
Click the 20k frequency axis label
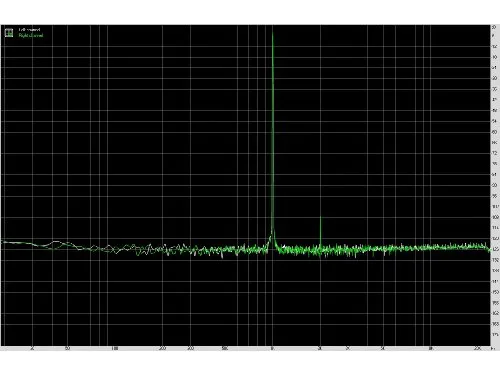478,349
